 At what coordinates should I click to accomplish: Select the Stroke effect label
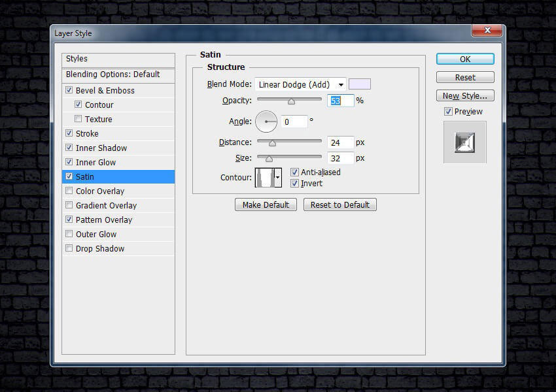pyautogui.click(x=87, y=133)
